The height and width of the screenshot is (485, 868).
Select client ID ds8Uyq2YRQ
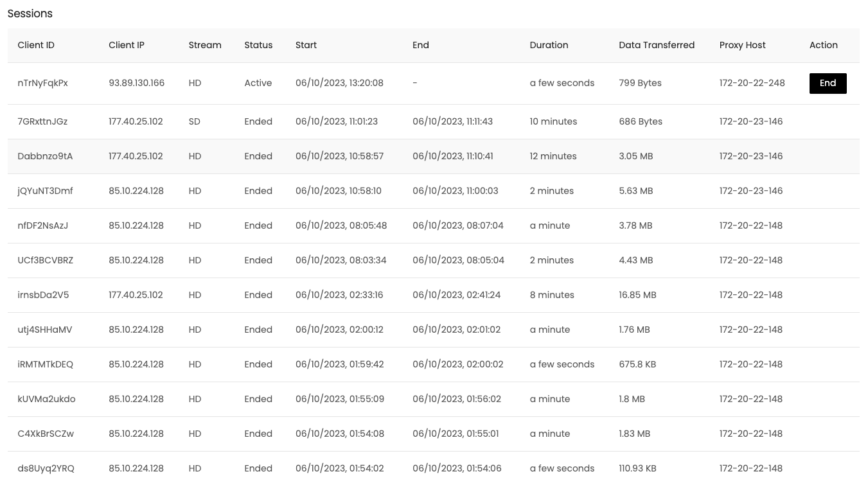46,468
